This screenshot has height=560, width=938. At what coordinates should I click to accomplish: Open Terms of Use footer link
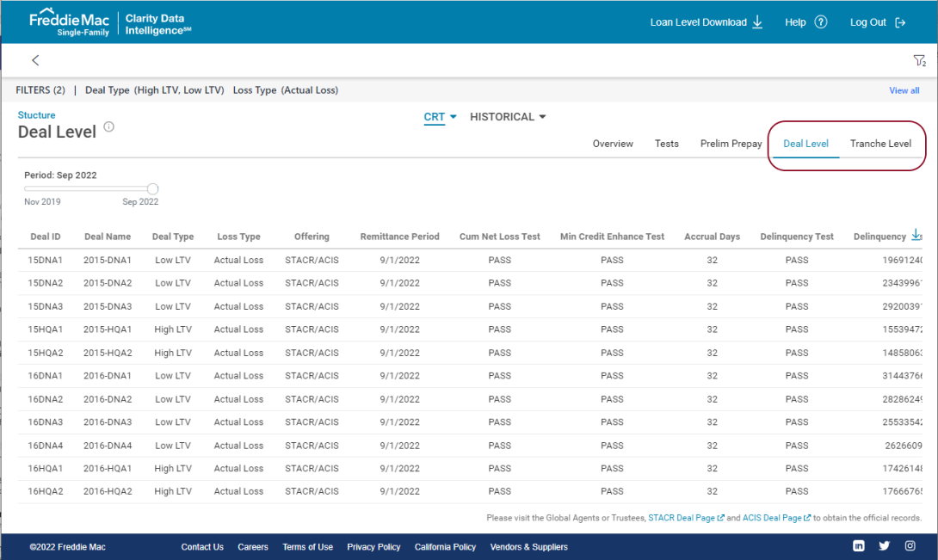coord(307,547)
